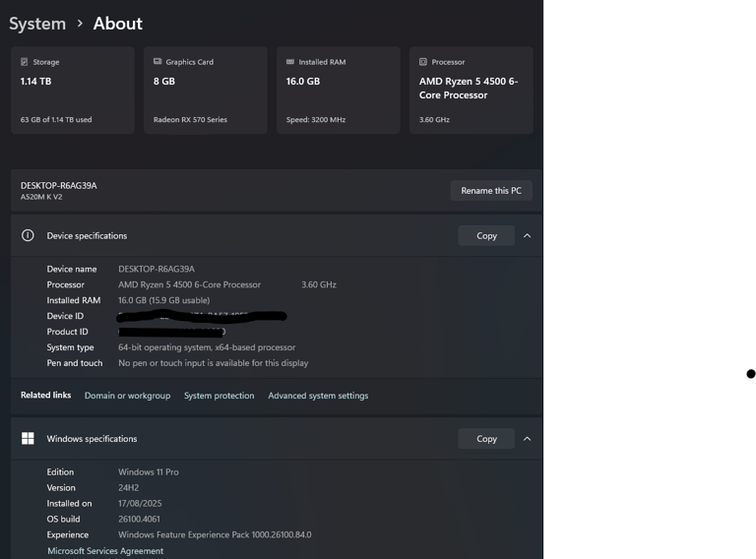Click the Graphics Card icon

point(157,62)
